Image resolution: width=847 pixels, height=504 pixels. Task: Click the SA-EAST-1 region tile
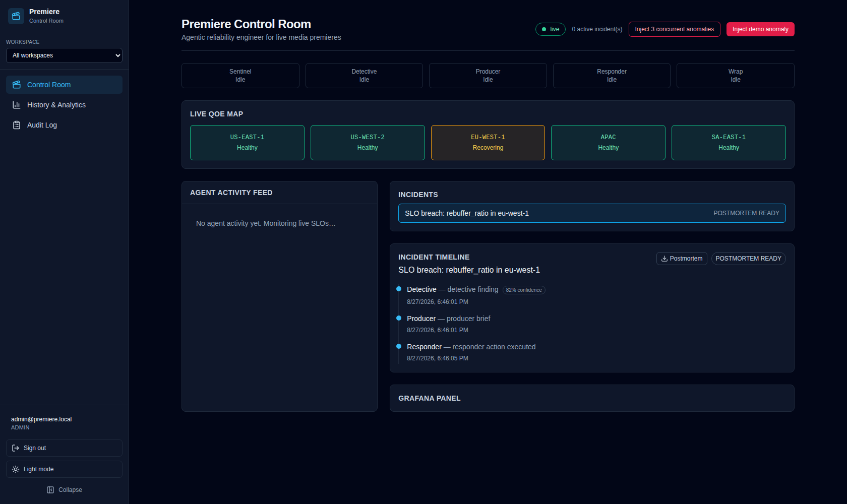[x=729, y=143]
